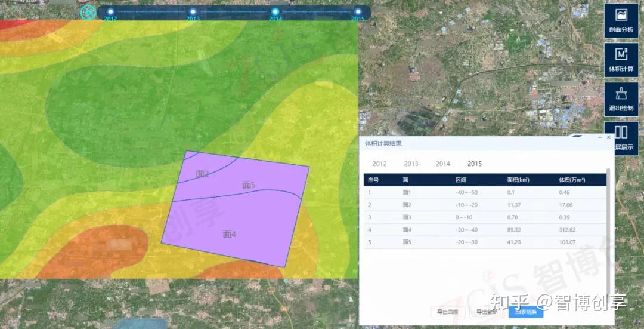This screenshot has height=329, width=644.
Task: Select the 面5 polygon region on map
Action: click(x=249, y=185)
